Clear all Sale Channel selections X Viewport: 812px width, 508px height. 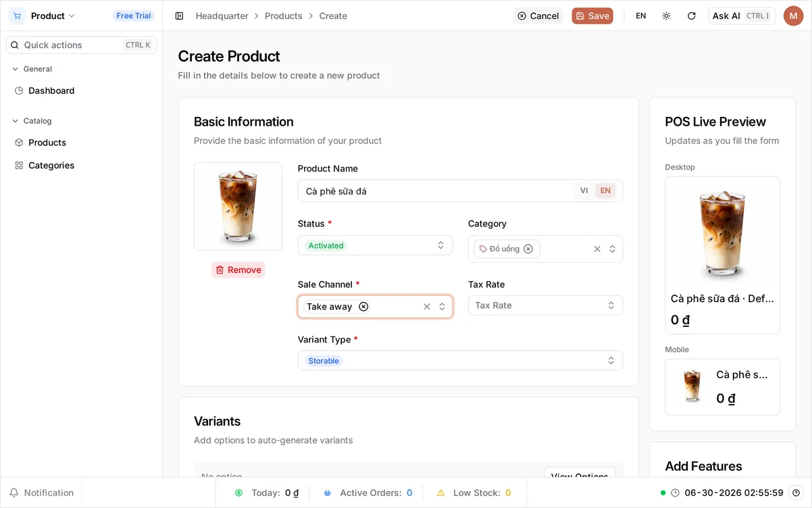pos(427,306)
